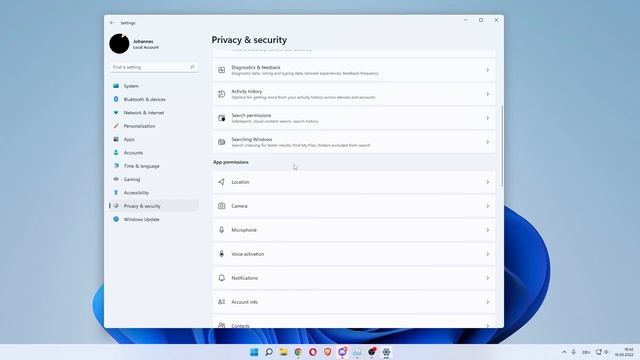Image resolution: width=640 pixels, height=360 pixels.
Task: Expand Searching Windows with its chevron
Action: [487, 142]
